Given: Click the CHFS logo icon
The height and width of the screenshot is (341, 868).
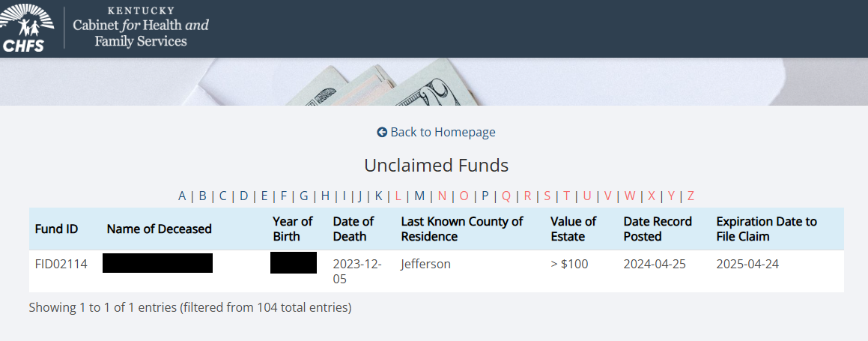Looking at the screenshot, I should point(26,28).
